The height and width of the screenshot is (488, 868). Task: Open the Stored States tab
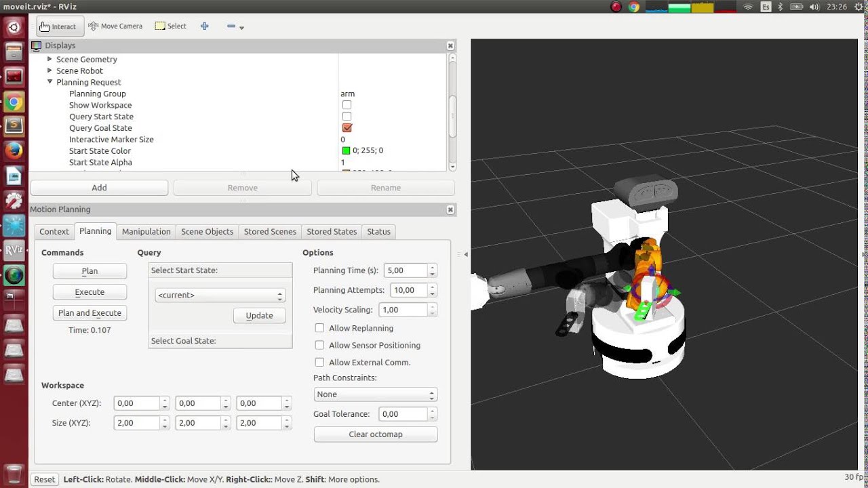(332, 232)
